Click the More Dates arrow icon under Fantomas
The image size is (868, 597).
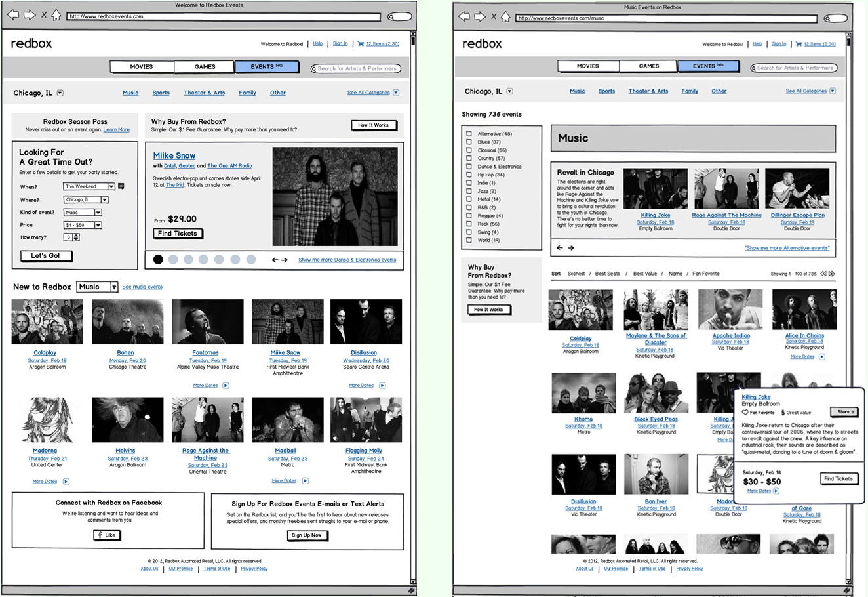pos(226,386)
